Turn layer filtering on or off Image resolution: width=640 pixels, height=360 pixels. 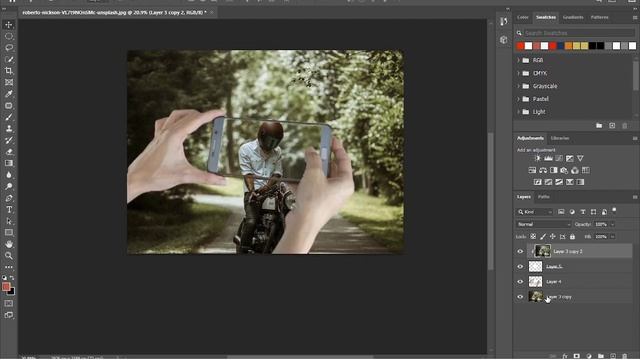click(614, 211)
